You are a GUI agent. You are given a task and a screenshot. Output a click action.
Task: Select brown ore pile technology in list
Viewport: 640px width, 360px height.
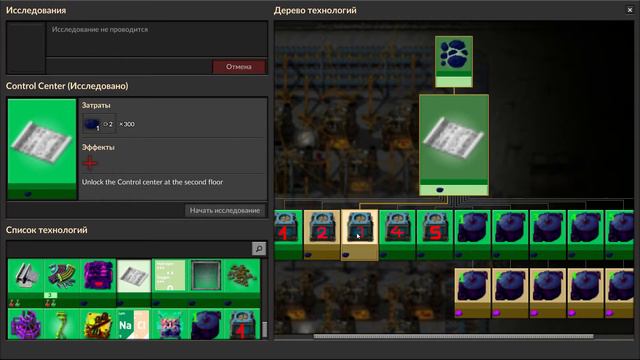pos(242,282)
